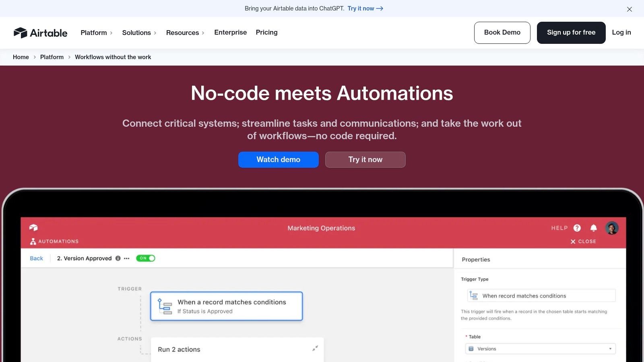Screen dimensions: 644x362
Task: Open the three-dot menu beside Version Approved
Action: coord(127,258)
